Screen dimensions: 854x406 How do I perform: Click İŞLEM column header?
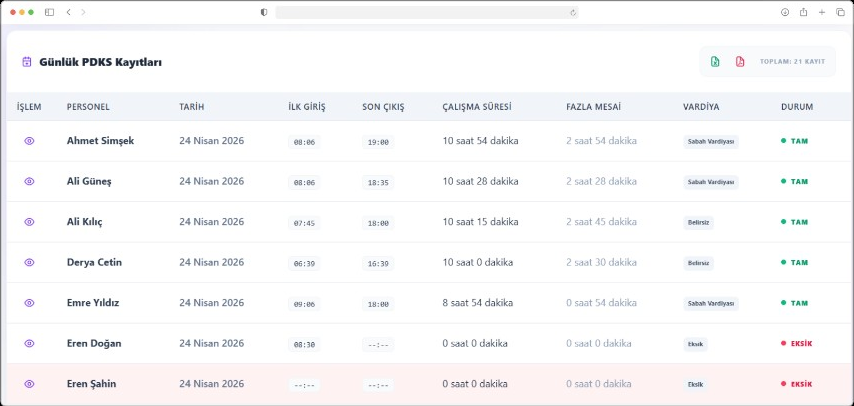[29, 107]
